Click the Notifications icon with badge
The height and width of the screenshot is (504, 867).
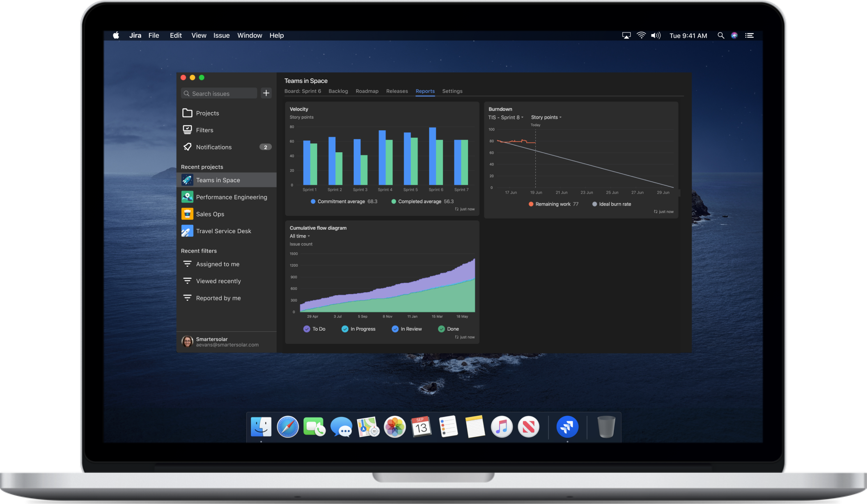226,147
